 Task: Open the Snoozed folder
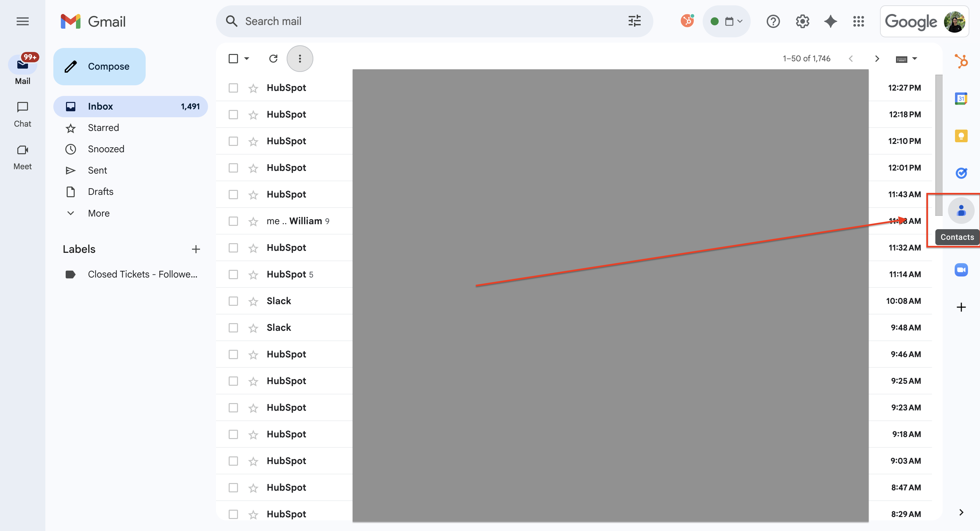(x=130, y=149)
